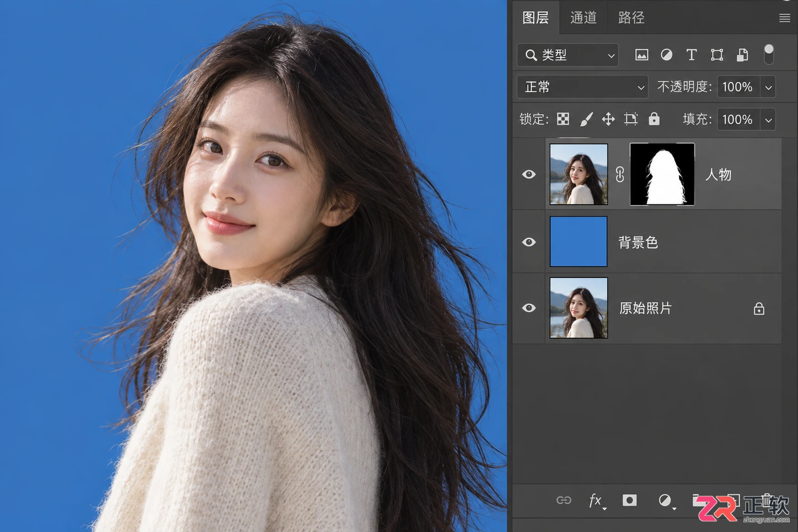Switch to the 通道 tab
798x532 pixels.
click(584, 18)
